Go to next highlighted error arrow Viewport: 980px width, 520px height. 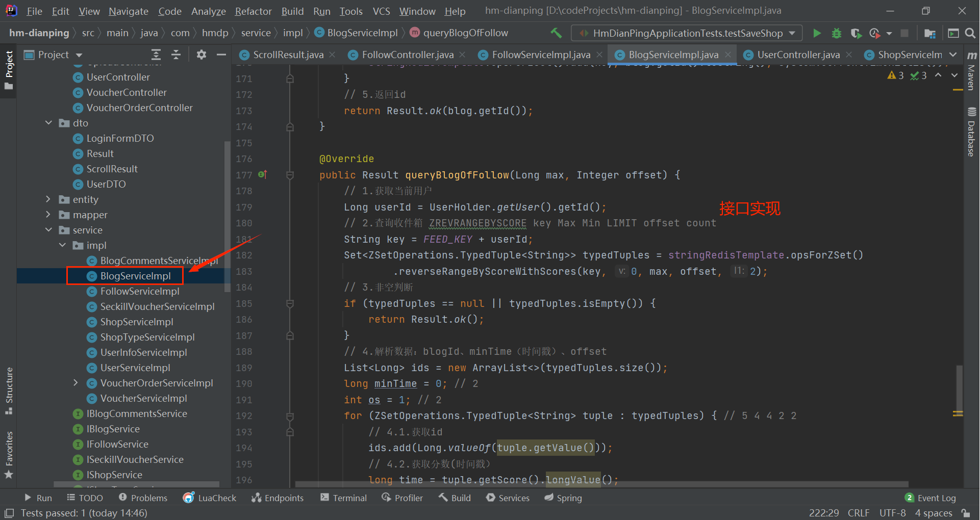point(954,75)
